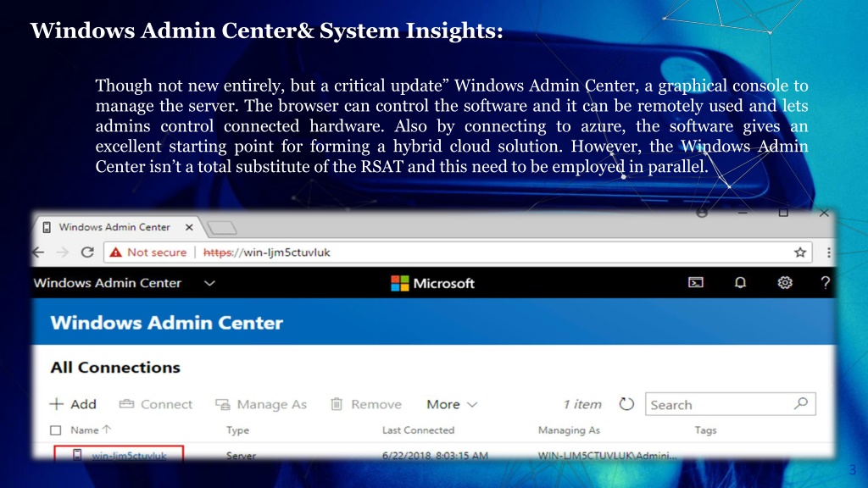Screen dimensions: 868x488
Task: Click the browser forward arrow
Action: (63, 252)
